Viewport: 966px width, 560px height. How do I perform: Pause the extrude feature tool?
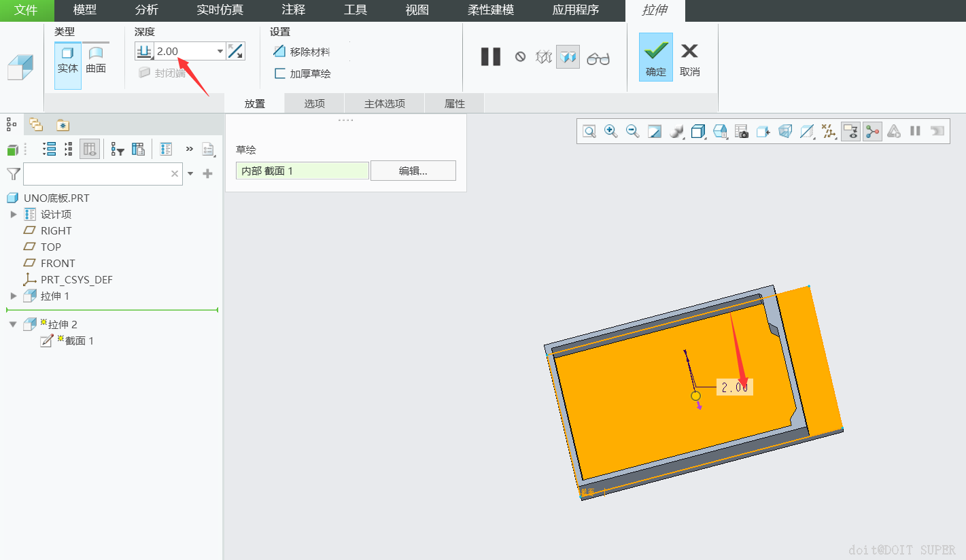click(x=490, y=57)
